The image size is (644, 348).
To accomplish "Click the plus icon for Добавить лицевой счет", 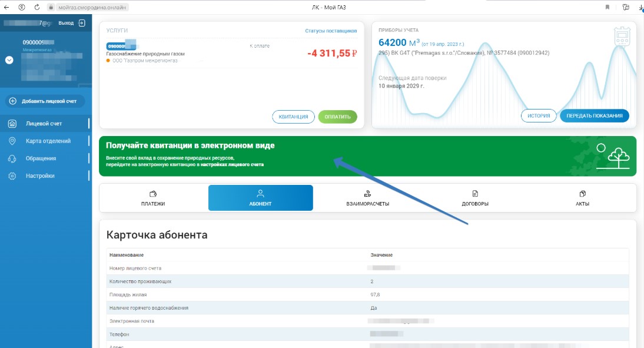I will pos(13,101).
